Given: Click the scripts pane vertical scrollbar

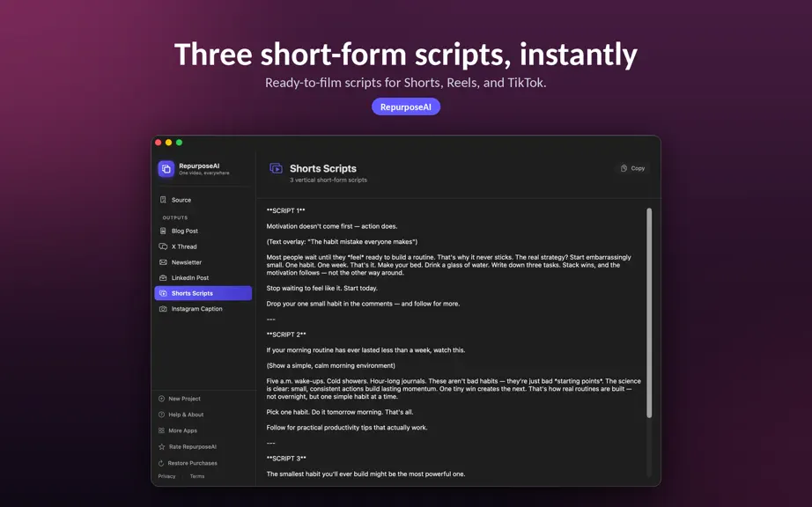Looking at the screenshot, I should (x=649, y=313).
